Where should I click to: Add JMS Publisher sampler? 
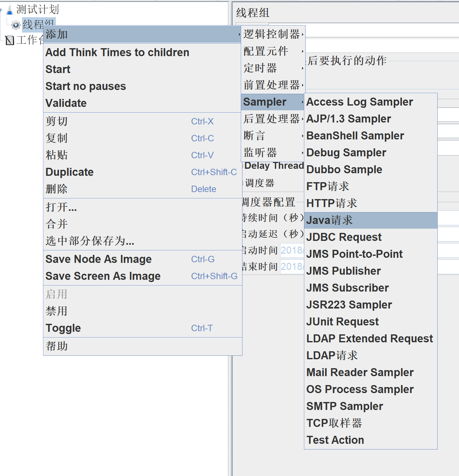coord(371,271)
